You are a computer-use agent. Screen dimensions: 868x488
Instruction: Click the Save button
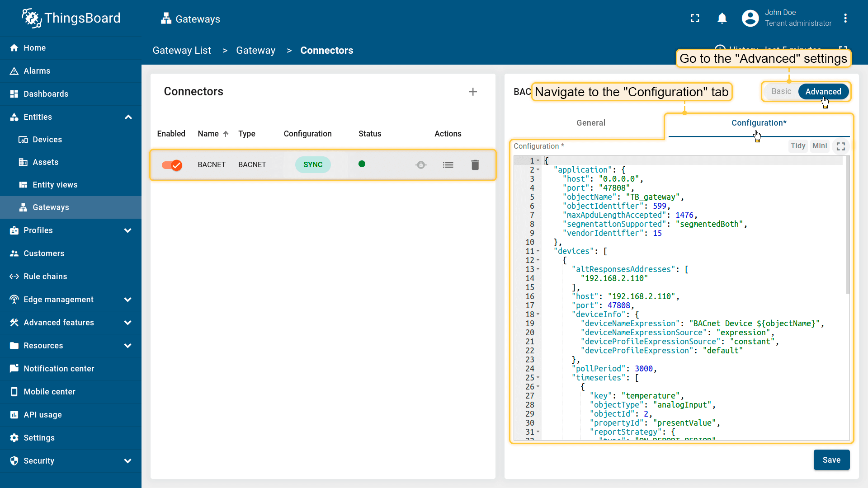(831, 460)
